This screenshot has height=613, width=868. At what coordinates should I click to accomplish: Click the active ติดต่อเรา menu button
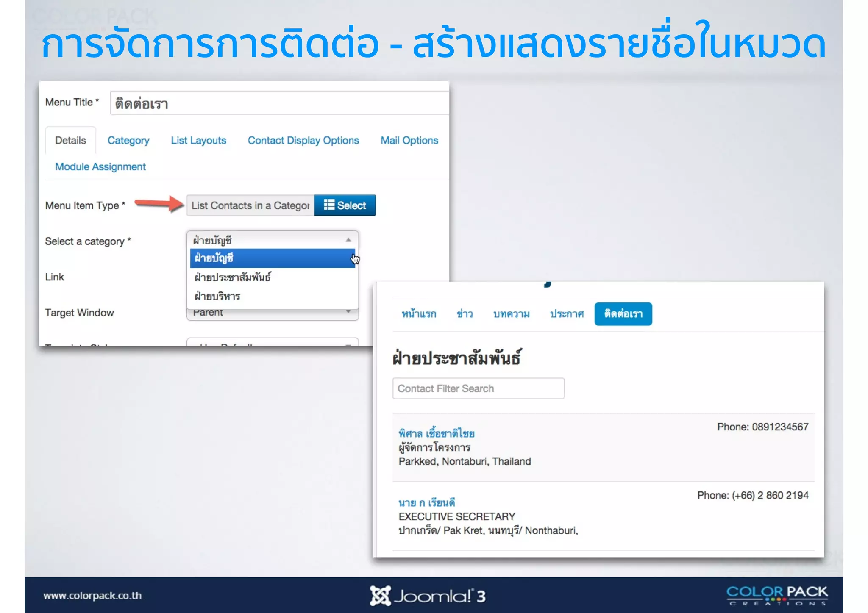[623, 314]
